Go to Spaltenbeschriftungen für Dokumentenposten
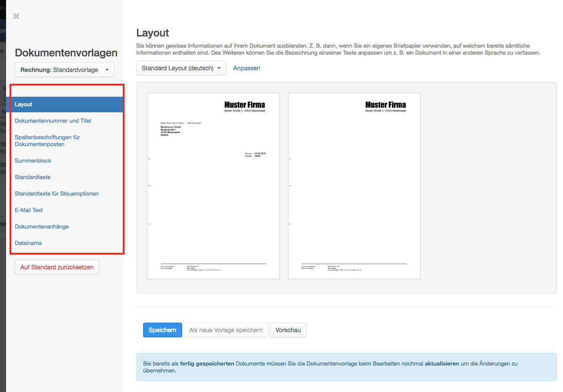This screenshot has height=392, width=563. (x=47, y=140)
